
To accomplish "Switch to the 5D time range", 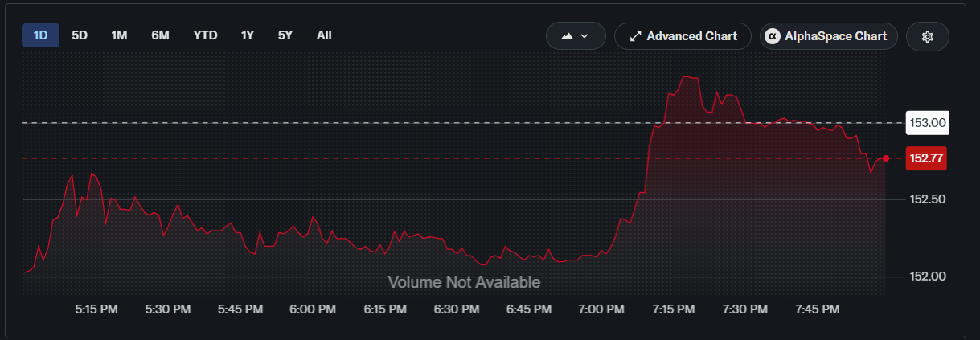I will click(x=80, y=35).
